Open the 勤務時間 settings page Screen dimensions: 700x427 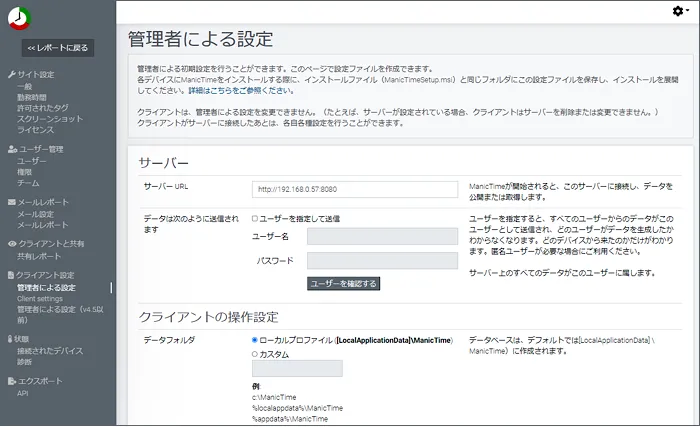click(x=32, y=97)
